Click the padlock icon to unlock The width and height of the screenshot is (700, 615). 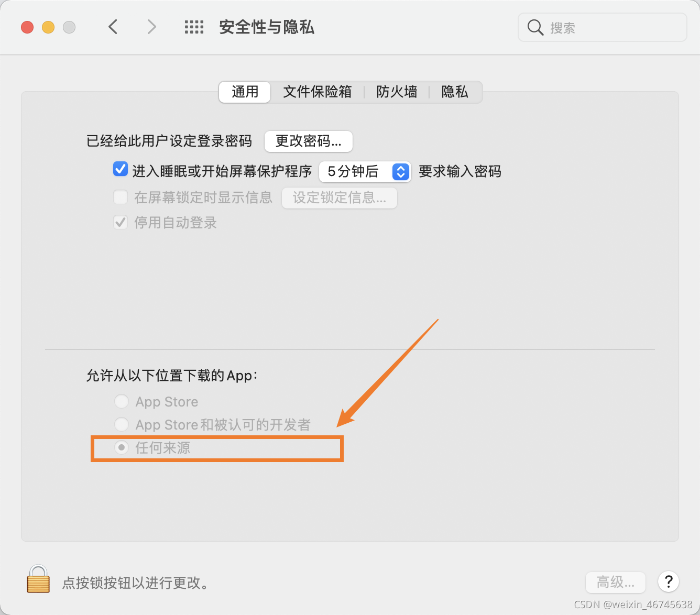pos(38,579)
